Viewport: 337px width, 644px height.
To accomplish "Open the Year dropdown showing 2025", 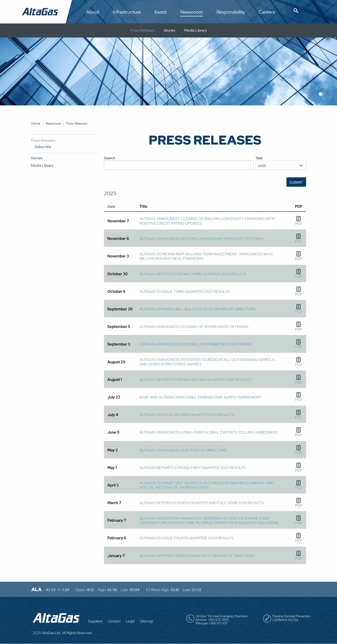I will coord(280,165).
